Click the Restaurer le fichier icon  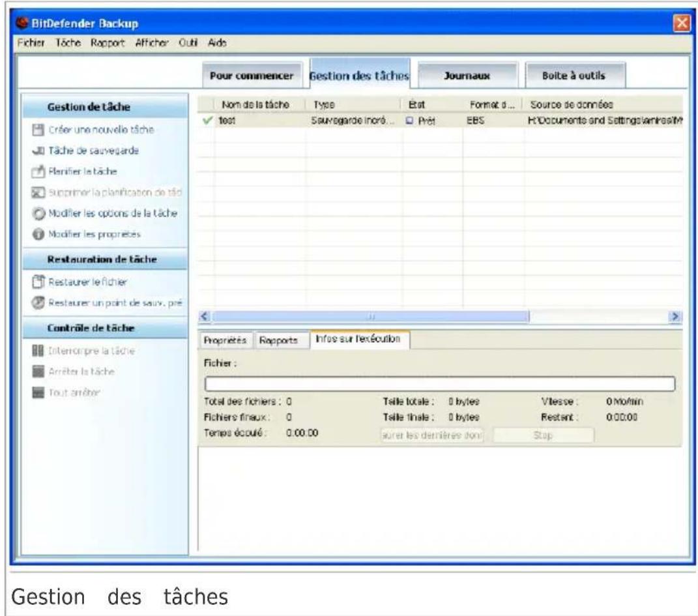click(x=38, y=282)
